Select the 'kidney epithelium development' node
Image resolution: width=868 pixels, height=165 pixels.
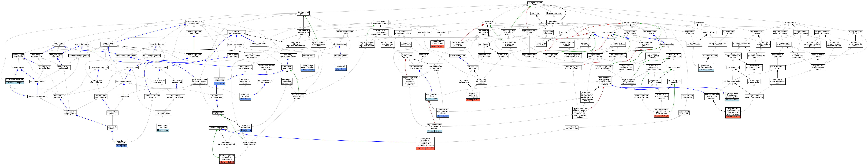point(158,81)
